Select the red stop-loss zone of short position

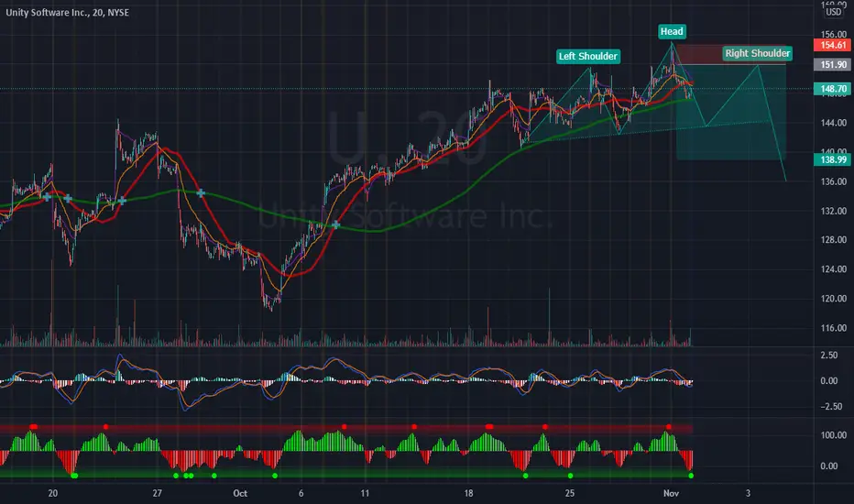pyautogui.click(x=731, y=55)
